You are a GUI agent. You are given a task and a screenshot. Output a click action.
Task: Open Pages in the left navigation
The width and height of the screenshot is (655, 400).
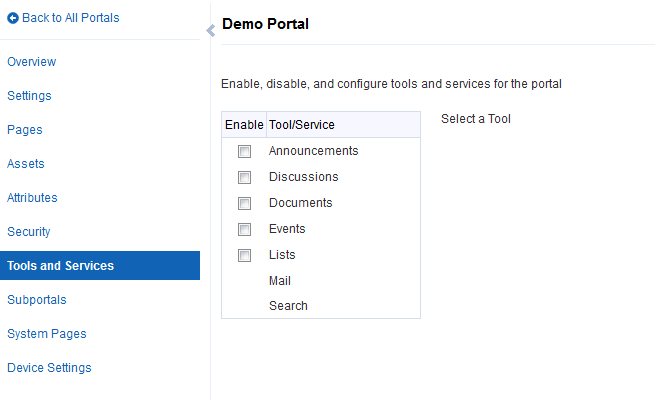(25, 130)
